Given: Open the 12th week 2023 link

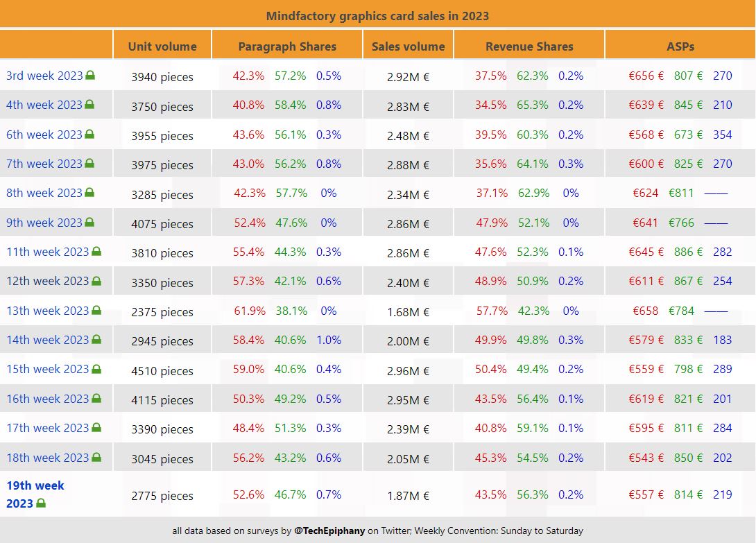Looking at the screenshot, I should 47,281.
